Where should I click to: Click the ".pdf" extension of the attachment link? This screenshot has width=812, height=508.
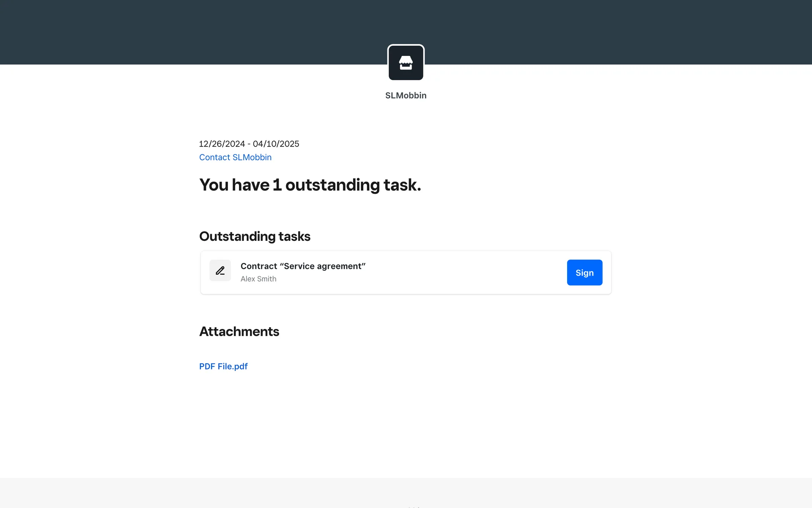coord(240,366)
